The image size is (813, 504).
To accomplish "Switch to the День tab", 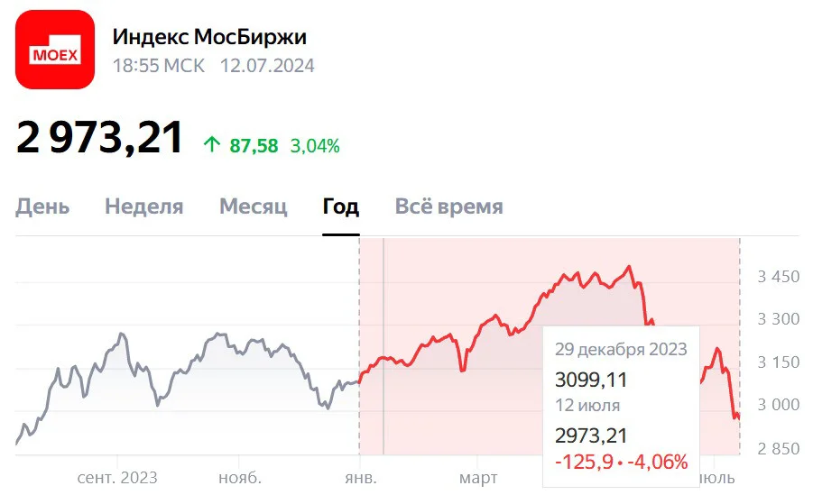I will point(42,206).
